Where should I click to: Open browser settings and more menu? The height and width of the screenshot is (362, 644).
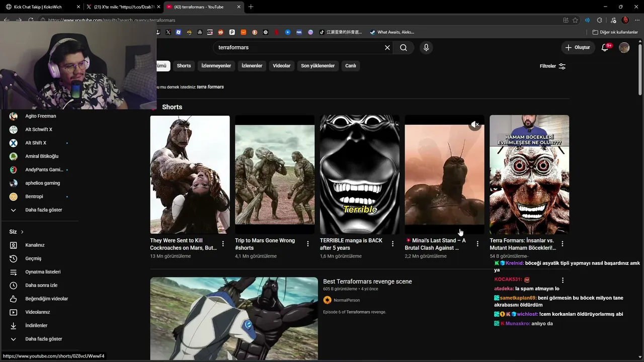[637, 20]
